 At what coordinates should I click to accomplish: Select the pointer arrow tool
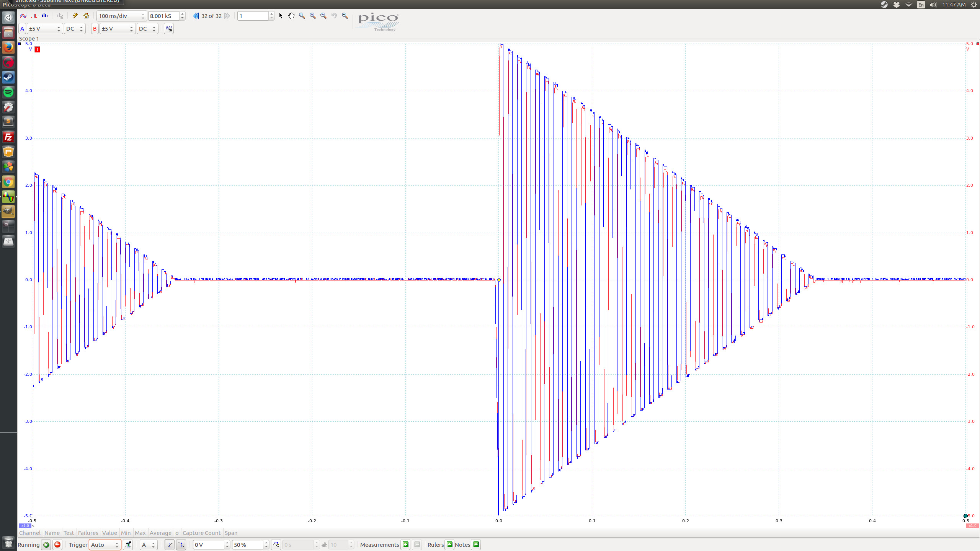(x=281, y=16)
